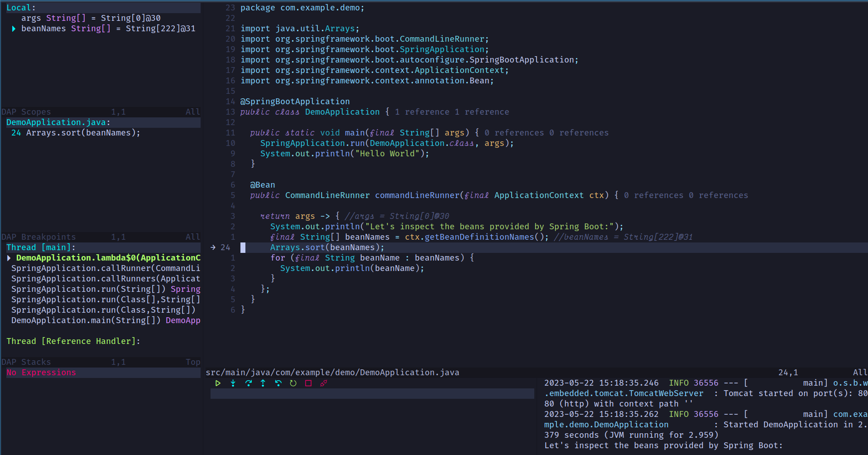Expand the DemoApplication.lambda$0 stack frame
This screenshot has width=868, height=455.
pos(9,258)
